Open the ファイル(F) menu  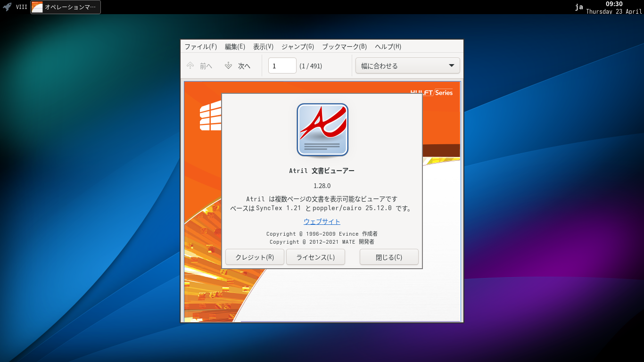pyautogui.click(x=201, y=47)
